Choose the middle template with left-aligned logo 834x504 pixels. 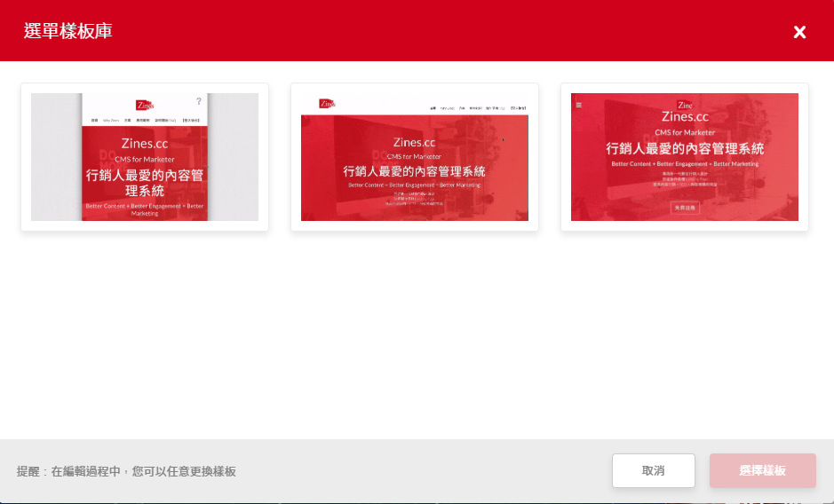coord(415,157)
